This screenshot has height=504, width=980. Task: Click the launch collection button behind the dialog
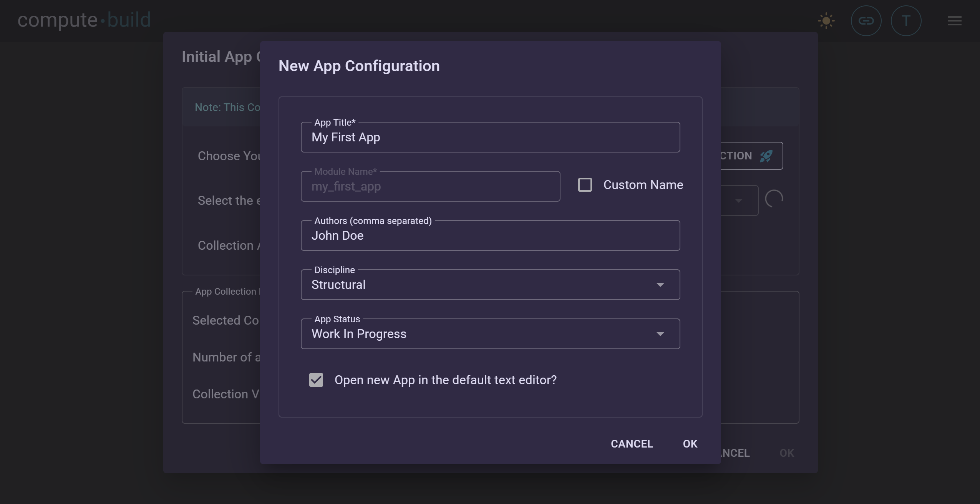[x=741, y=156]
